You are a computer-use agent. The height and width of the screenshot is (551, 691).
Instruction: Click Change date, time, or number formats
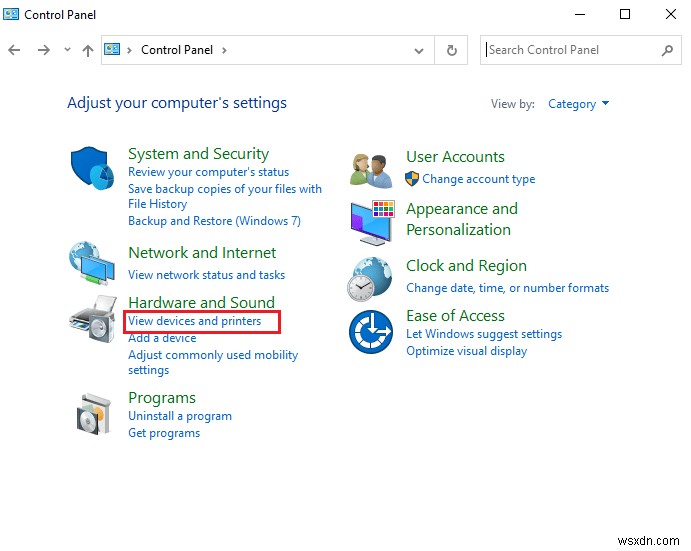pos(507,288)
